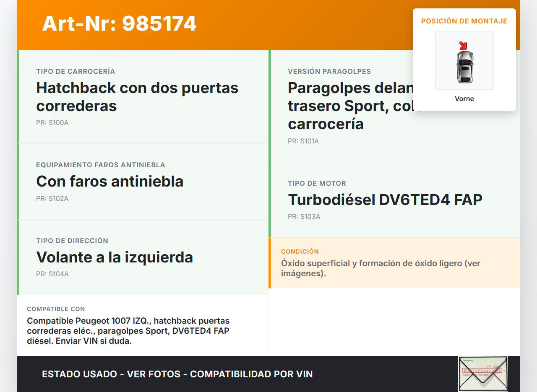The image size is (537, 392).
Task: Click the PR: S104A code
Action: click(x=52, y=274)
